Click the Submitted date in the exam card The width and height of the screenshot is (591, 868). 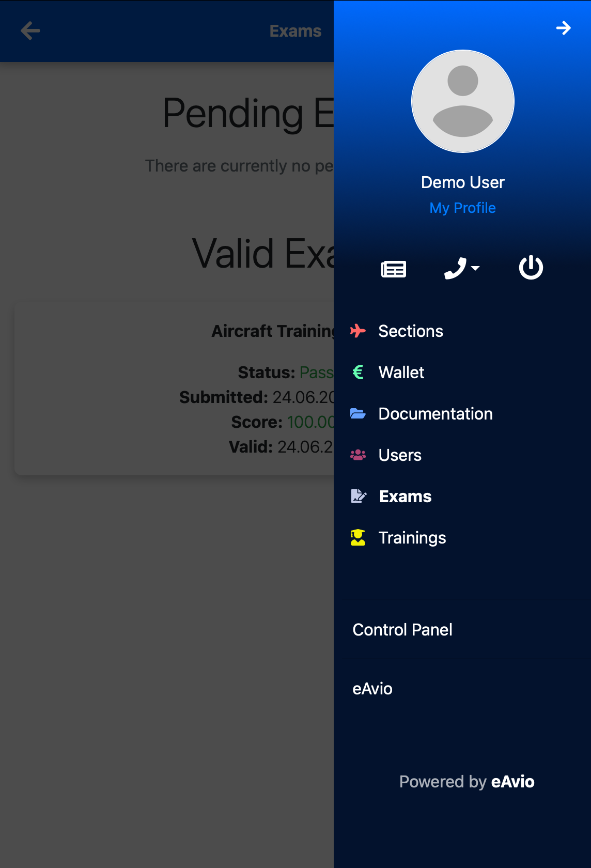(x=303, y=397)
